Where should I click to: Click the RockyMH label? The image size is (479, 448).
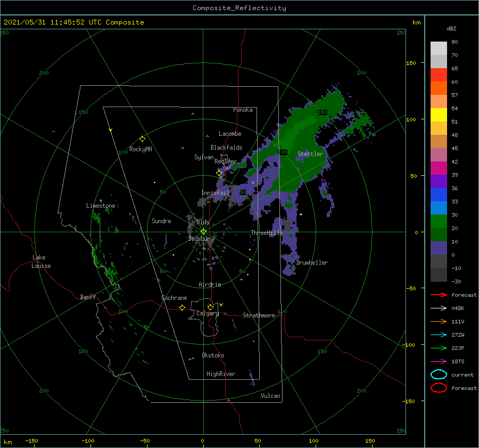(x=141, y=149)
